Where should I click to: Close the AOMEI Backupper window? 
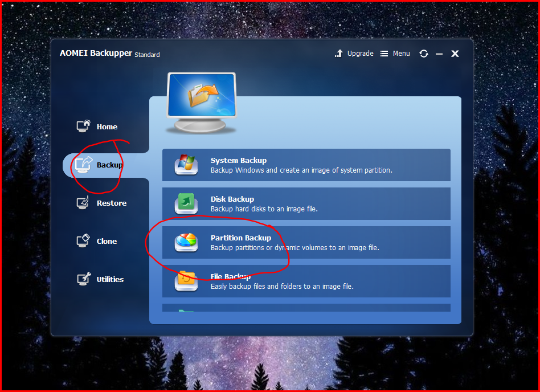pos(455,54)
